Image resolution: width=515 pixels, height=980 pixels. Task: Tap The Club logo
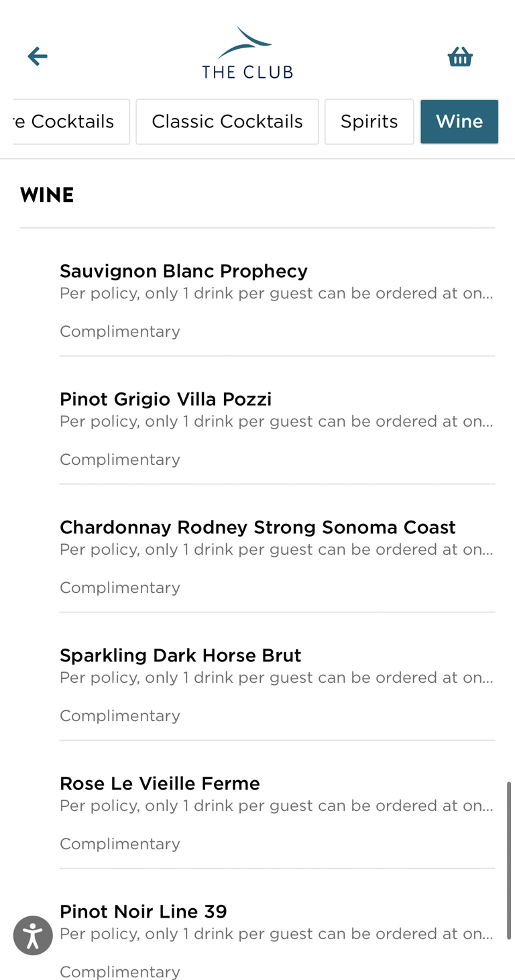coord(247,54)
